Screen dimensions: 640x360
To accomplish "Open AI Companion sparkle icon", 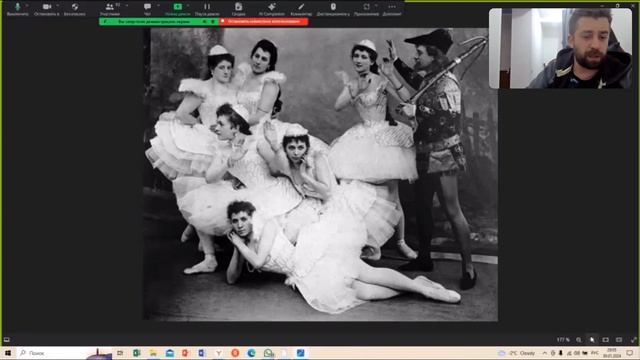I will point(272,7).
